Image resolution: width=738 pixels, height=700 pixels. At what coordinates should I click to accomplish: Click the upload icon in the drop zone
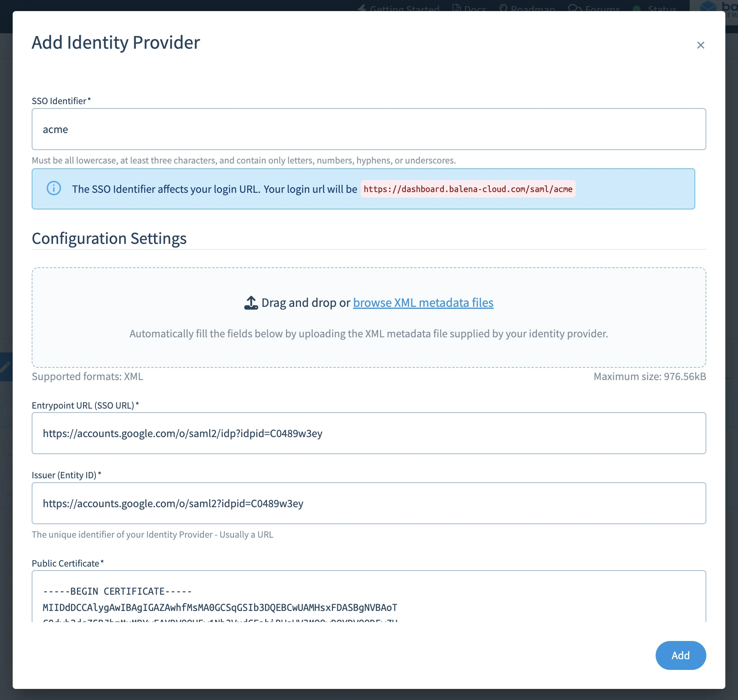coord(250,302)
